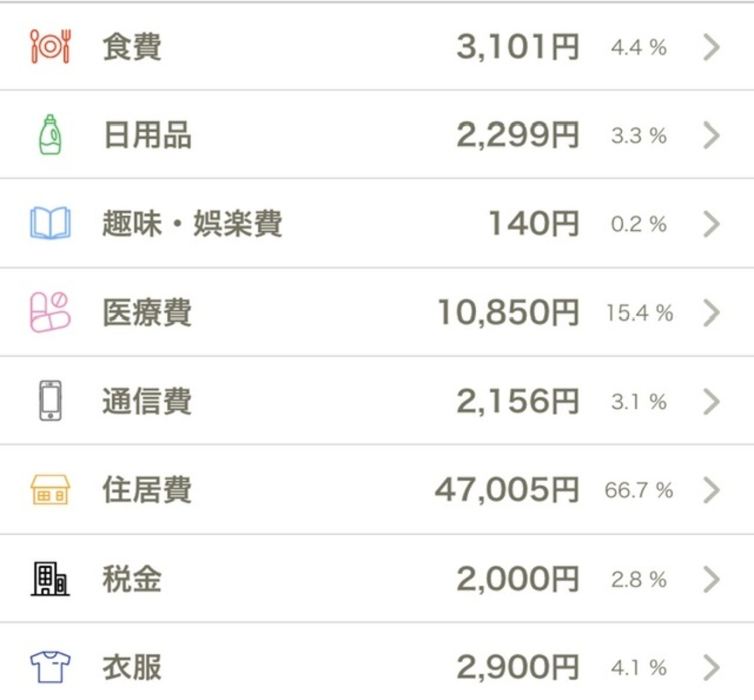Tap the 10,850円 medical amount
Image resolution: width=754 pixels, height=700 pixels.
pyautogui.click(x=508, y=313)
